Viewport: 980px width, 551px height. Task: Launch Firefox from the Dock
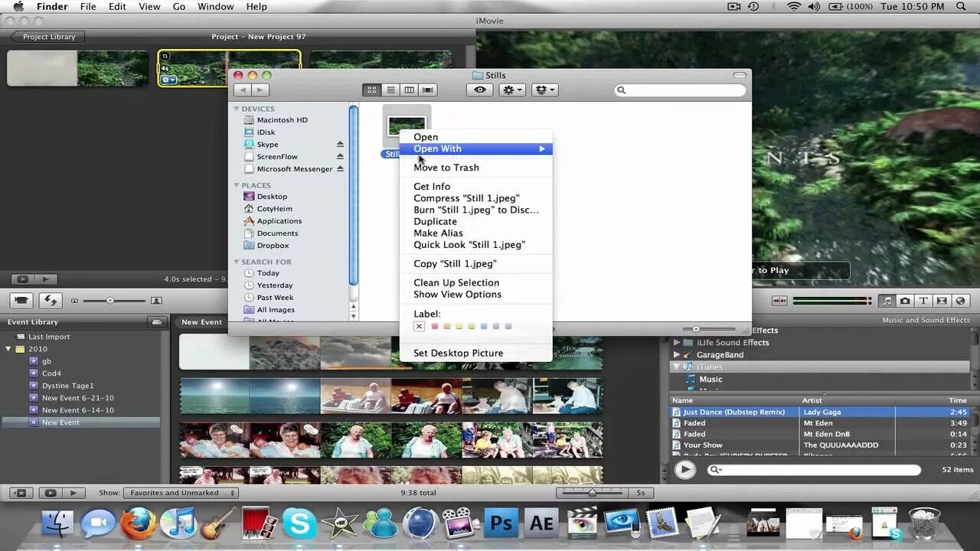[139, 523]
